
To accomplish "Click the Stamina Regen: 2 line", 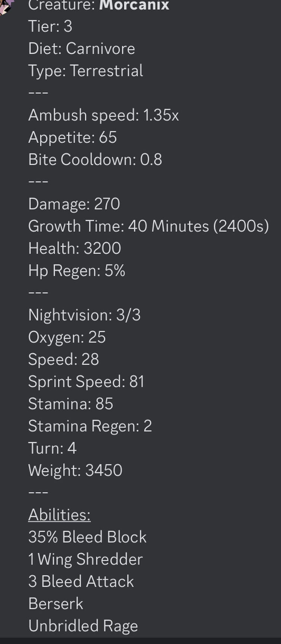I will (90, 426).
